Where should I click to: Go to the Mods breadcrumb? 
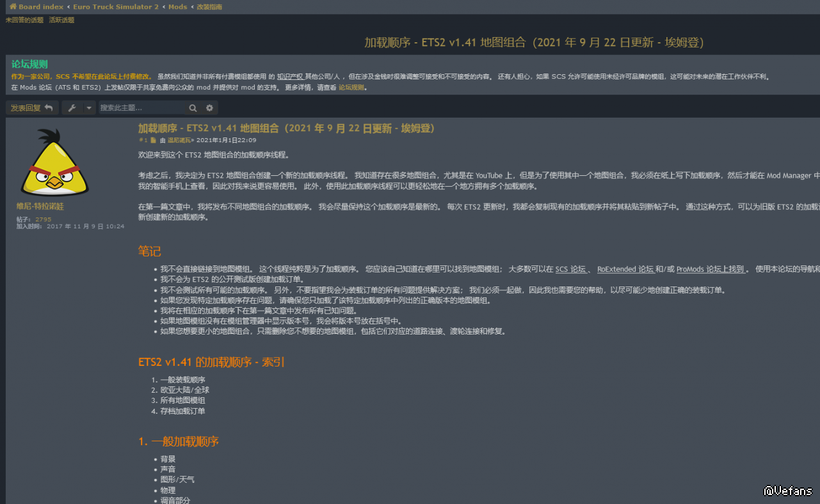click(178, 7)
